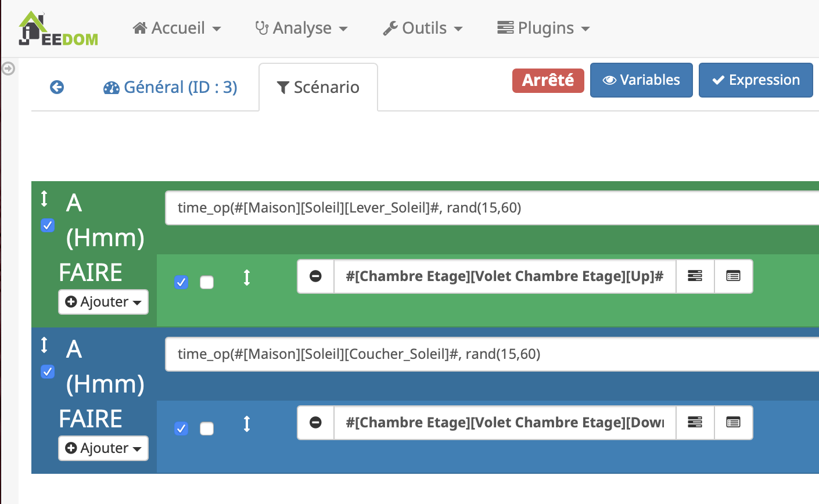Click the back arrow icon

tap(57, 87)
